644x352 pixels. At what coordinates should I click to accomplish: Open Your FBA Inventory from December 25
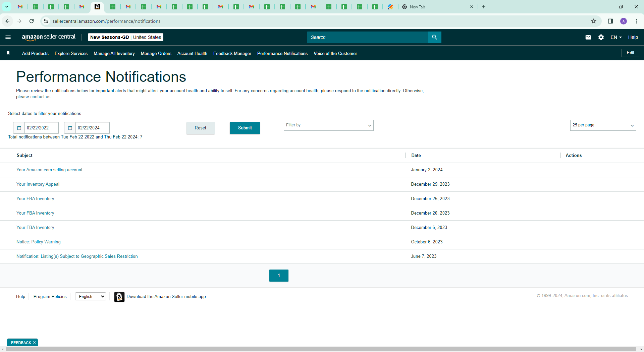pos(35,199)
